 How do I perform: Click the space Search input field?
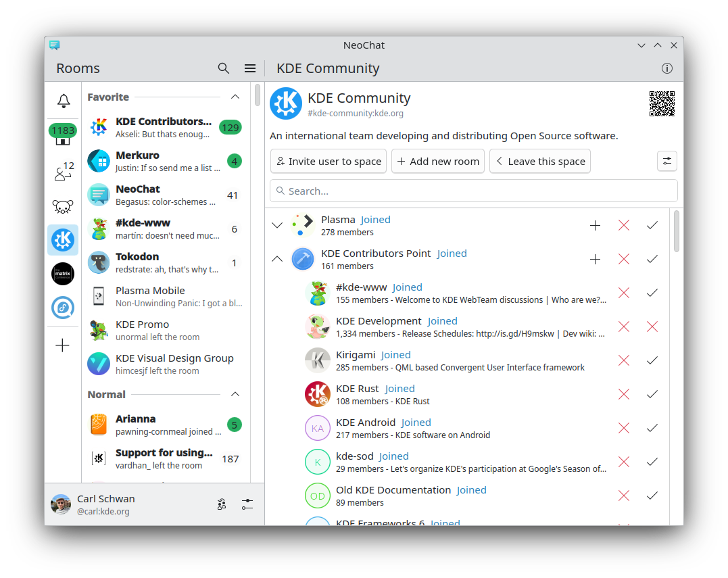[473, 191]
